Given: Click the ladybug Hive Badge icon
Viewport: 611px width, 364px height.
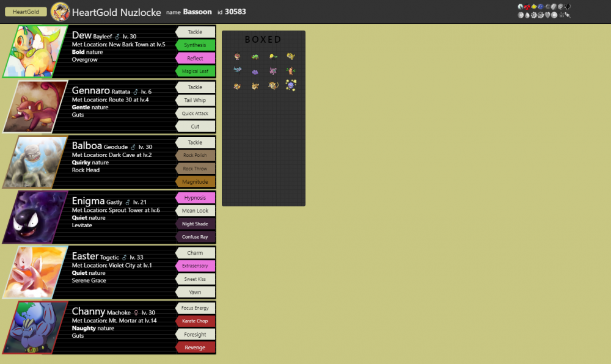Looking at the screenshot, I should pyautogui.click(x=527, y=7).
